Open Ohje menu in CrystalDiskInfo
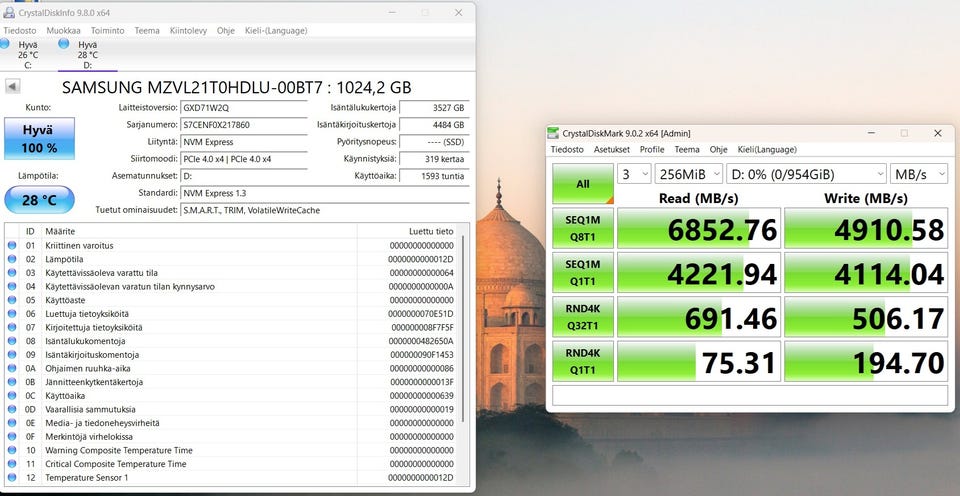Screen dimensions: 960x496 [226, 31]
